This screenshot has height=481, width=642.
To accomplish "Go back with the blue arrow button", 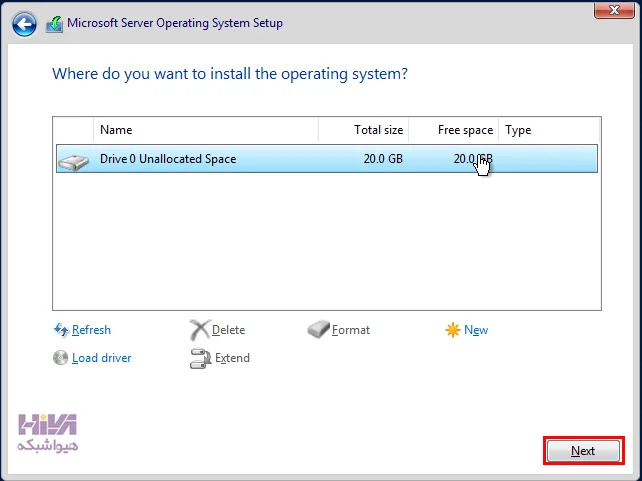I will (24, 24).
